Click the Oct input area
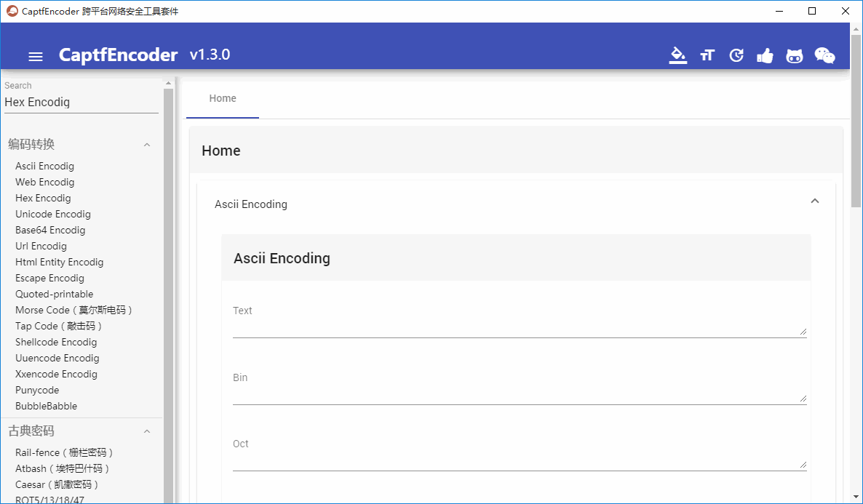The height and width of the screenshot is (504, 863). click(x=520, y=454)
